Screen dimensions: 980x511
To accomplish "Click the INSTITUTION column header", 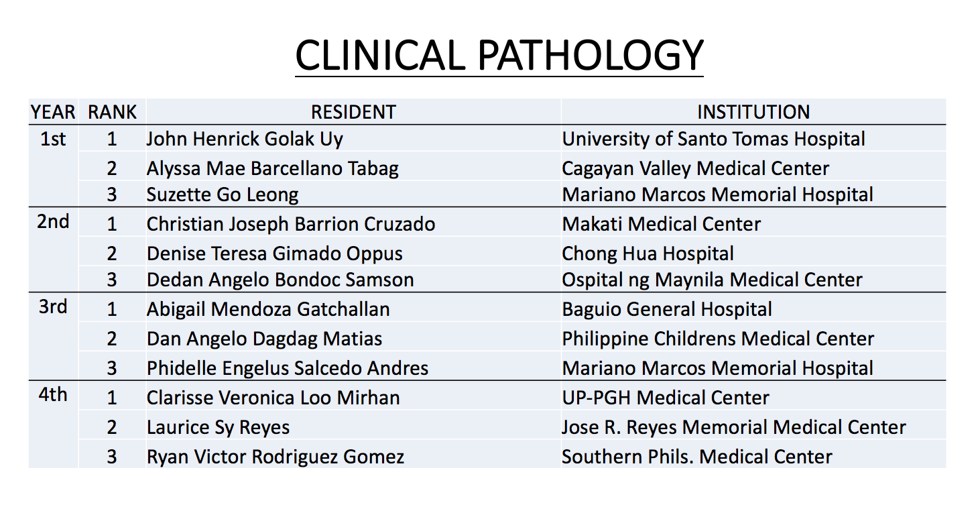I will tap(753, 112).
